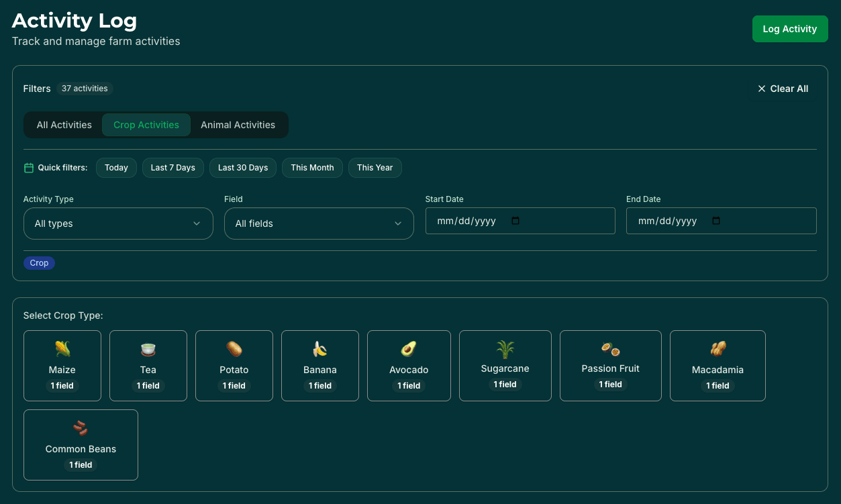The width and height of the screenshot is (841, 504).
Task: Clear all filters with Clear All
Action: click(782, 88)
